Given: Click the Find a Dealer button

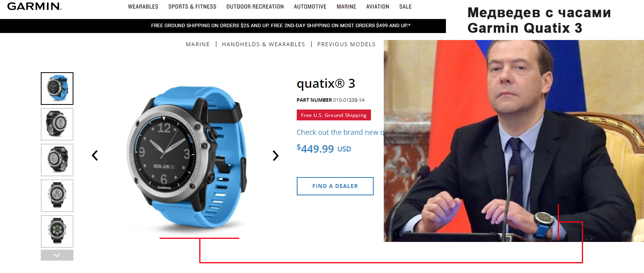Looking at the screenshot, I should pos(335,186).
